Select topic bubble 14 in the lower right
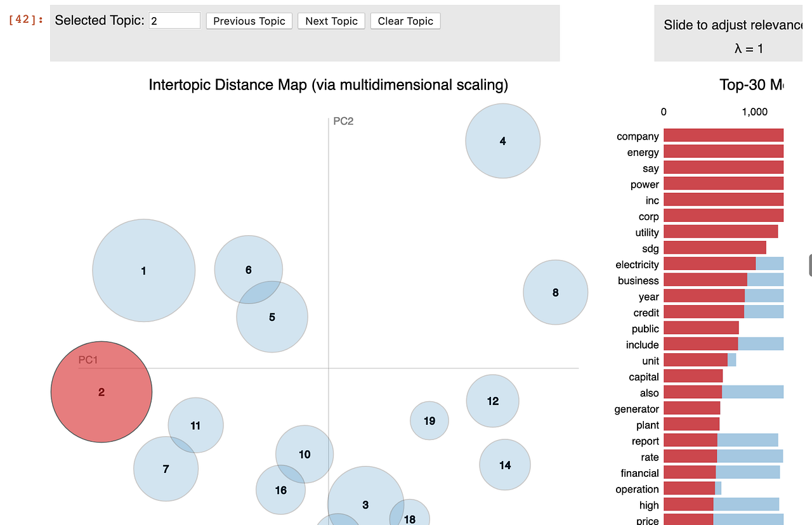 pos(505,465)
